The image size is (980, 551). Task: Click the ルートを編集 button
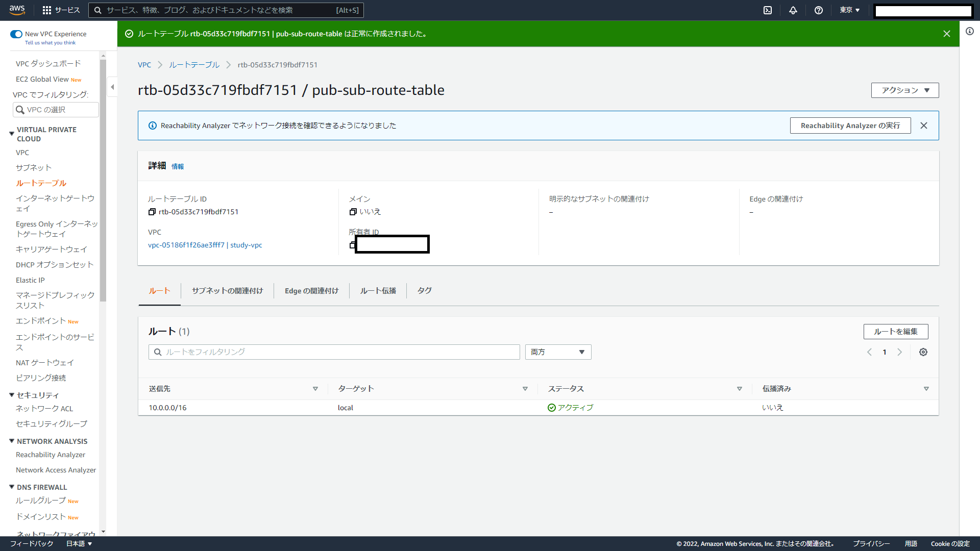(x=896, y=332)
